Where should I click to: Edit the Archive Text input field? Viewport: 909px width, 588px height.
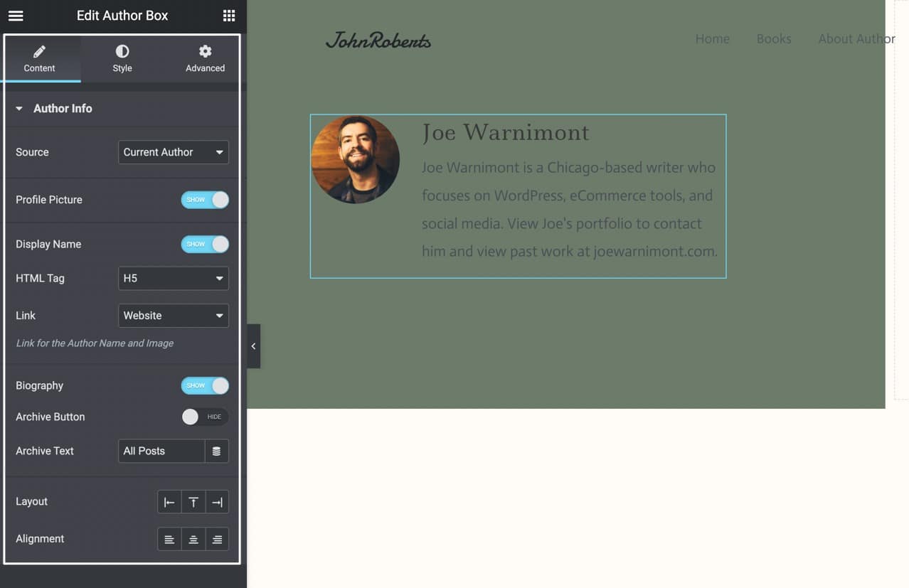(161, 451)
